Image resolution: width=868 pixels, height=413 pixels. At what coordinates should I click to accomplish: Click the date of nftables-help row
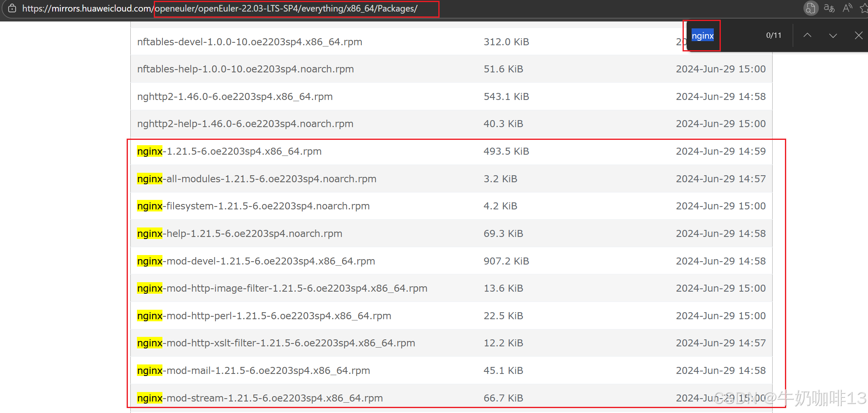(721, 69)
